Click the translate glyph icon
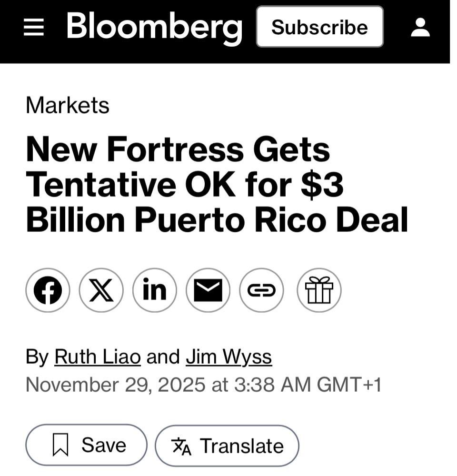Image resolution: width=457 pixels, height=476 pixels. (181, 446)
